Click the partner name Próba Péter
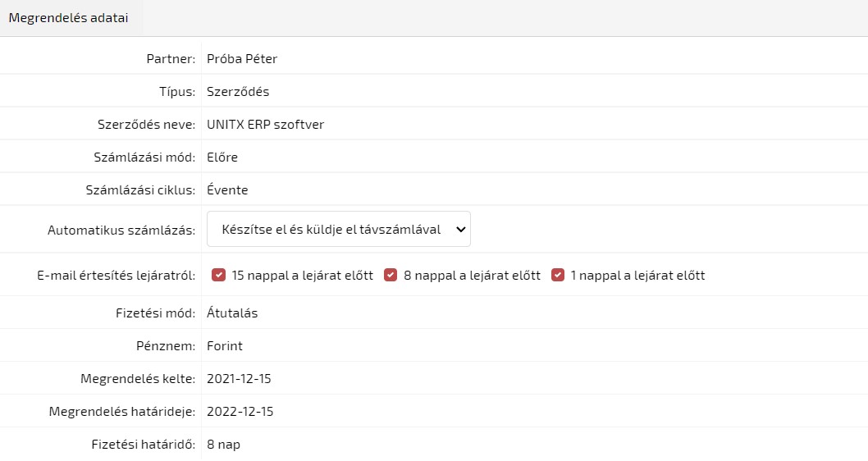The width and height of the screenshot is (868, 461). point(242,59)
